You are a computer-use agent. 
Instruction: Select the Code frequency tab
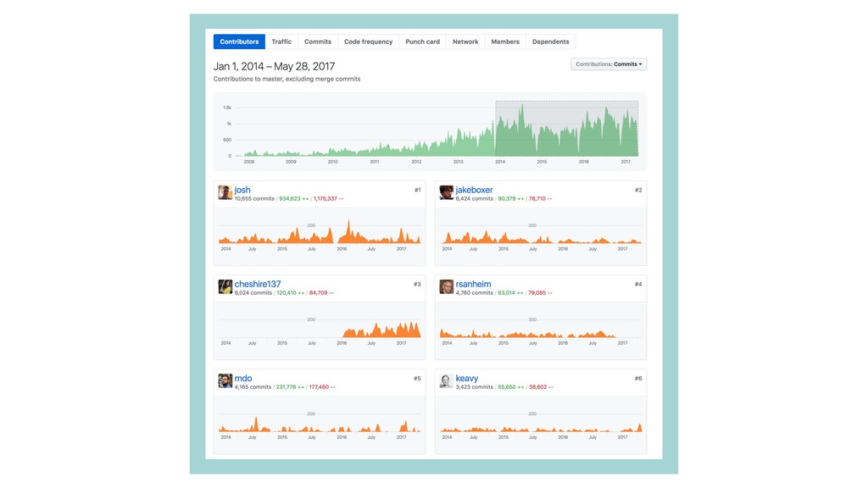coord(368,42)
